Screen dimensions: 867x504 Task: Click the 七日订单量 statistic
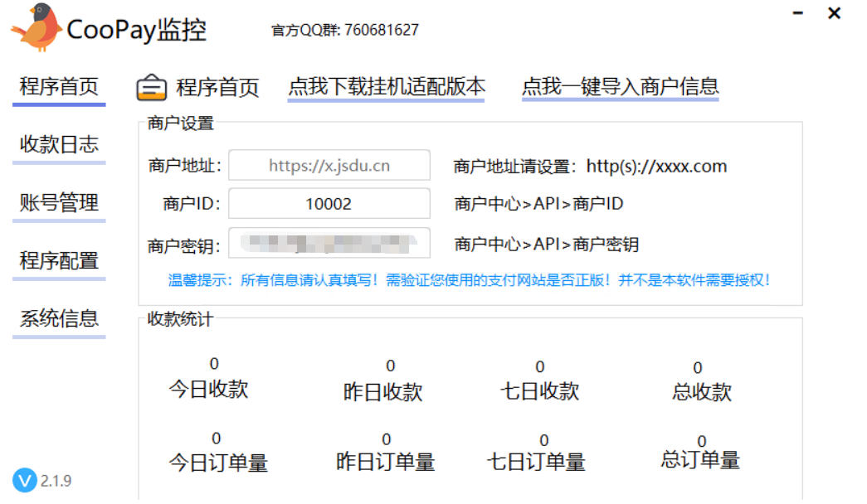coord(536,462)
